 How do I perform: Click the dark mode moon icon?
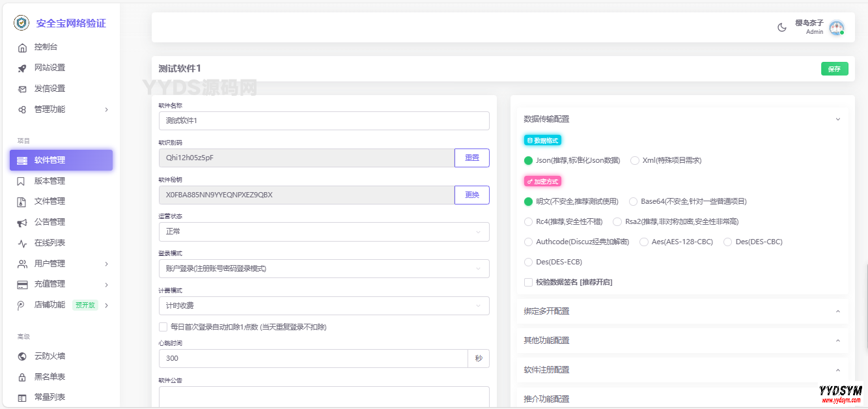coord(782,27)
